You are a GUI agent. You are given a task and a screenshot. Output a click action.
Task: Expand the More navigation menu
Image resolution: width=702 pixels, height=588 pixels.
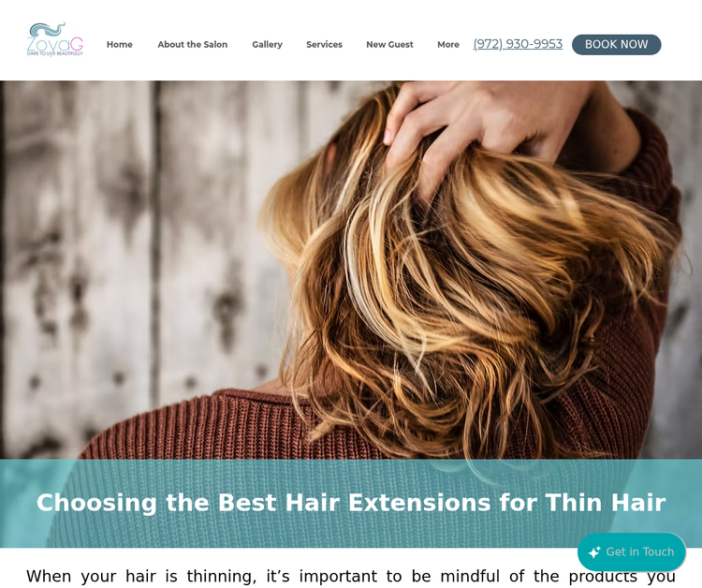(448, 44)
